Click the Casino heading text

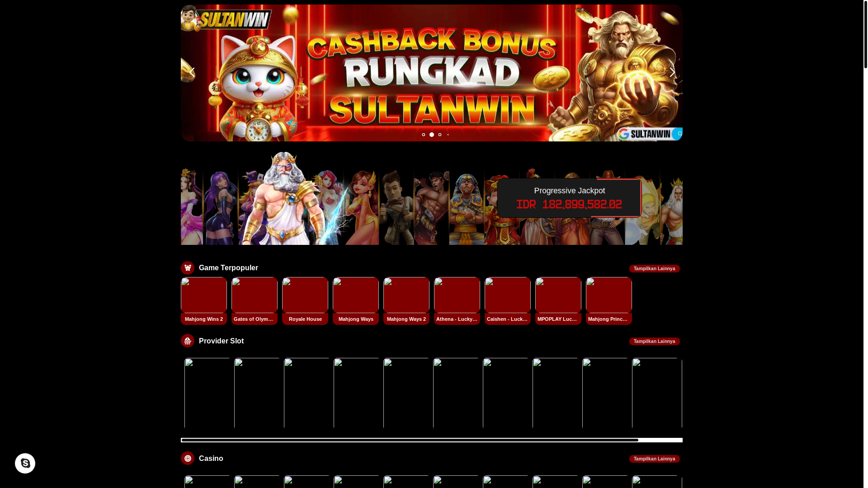click(211, 459)
